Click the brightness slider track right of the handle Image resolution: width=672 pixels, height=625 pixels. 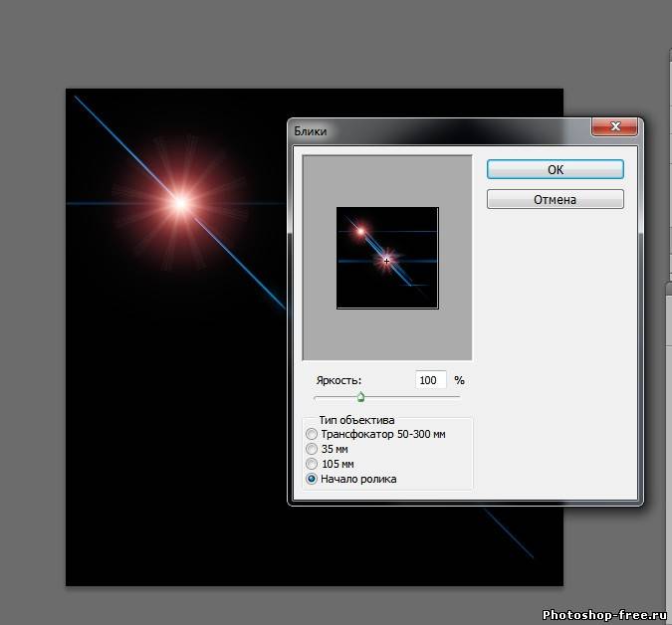[418, 397]
